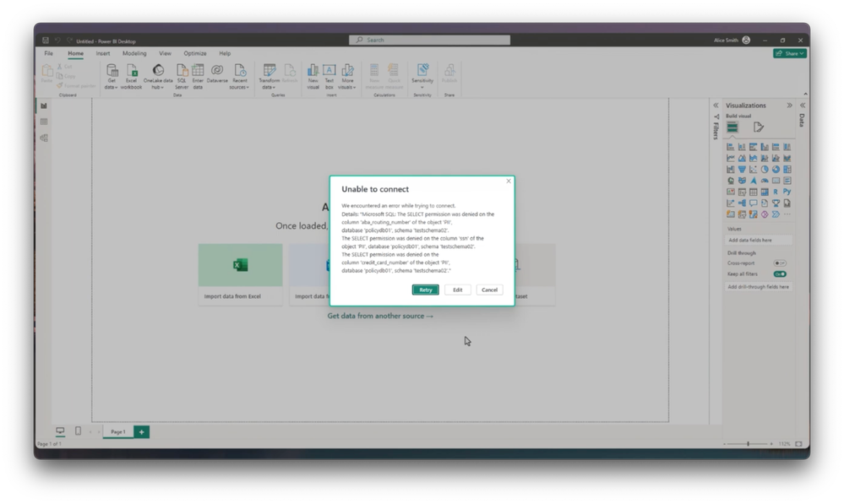Toggle the Keep all filters switch

point(780,274)
